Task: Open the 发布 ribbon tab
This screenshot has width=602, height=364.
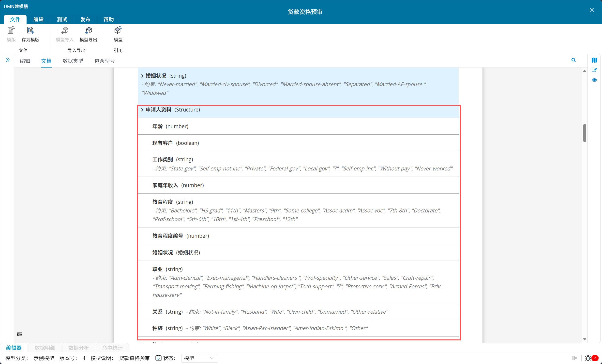Action: (x=85, y=19)
